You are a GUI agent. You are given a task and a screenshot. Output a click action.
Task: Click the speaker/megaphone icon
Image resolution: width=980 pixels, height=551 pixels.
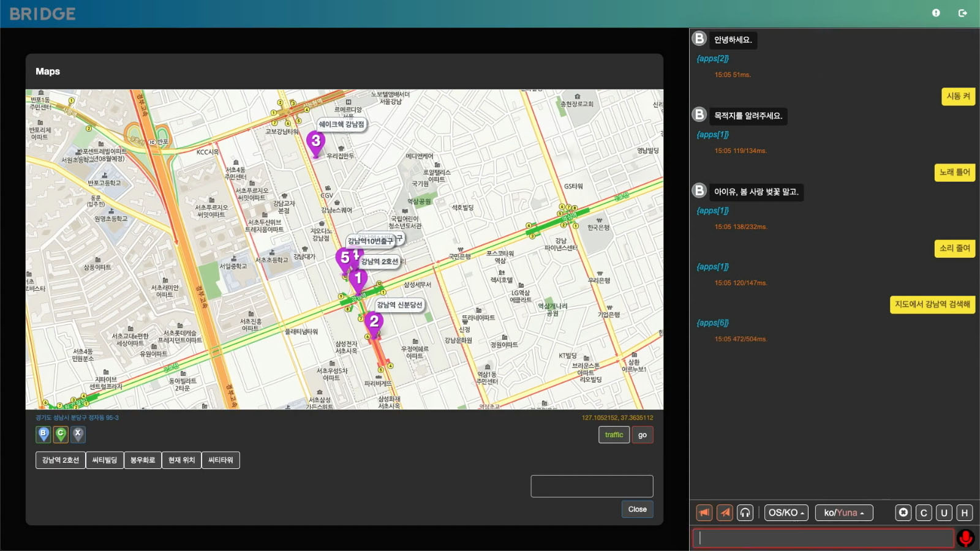pos(703,512)
